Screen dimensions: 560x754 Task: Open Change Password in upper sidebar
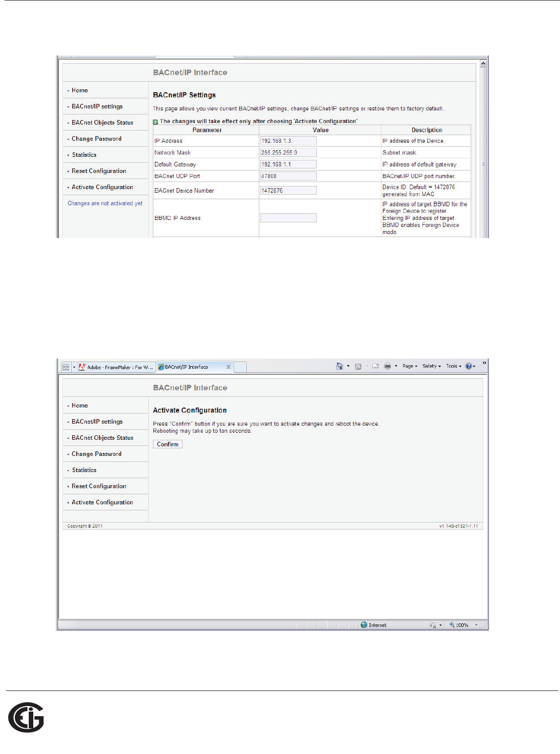coord(96,139)
